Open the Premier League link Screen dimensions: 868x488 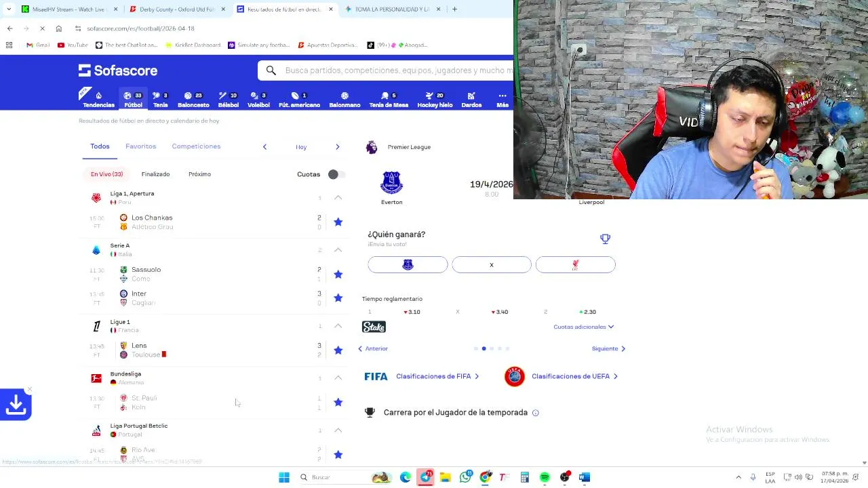pos(409,147)
